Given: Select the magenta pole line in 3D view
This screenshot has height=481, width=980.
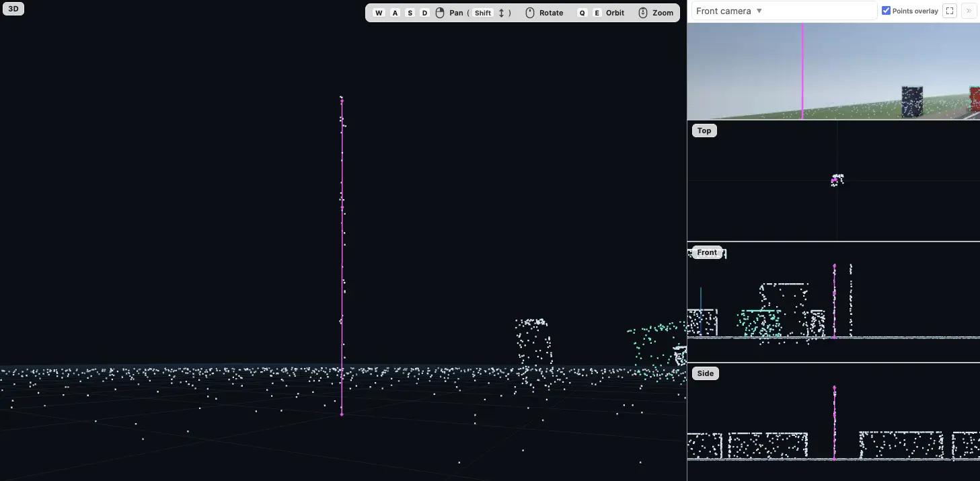Looking at the screenshot, I should (342, 257).
